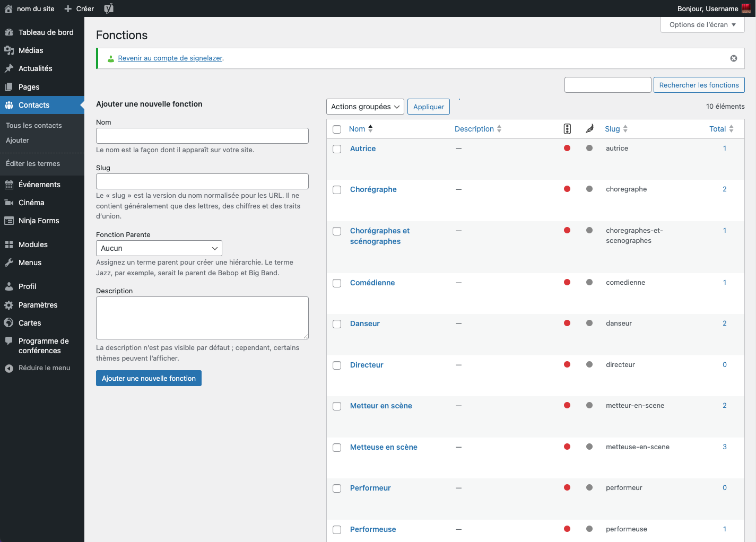Screen dimensions: 756x542
Task: Dismiss the signelazer notice with X icon
Action: click(x=733, y=58)
